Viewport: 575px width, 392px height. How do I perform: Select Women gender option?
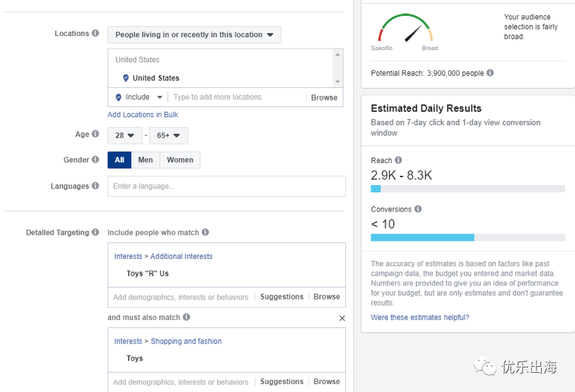tap(180, 160)
